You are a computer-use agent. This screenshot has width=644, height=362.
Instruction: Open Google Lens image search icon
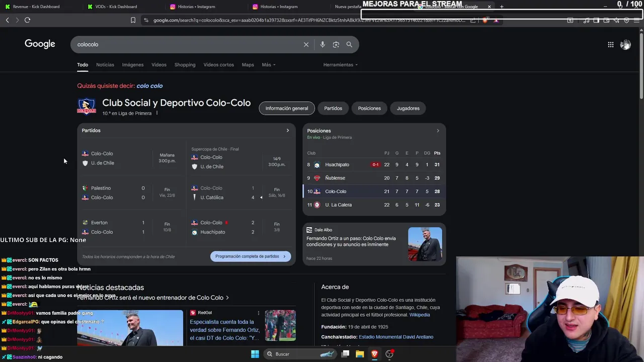(336, 44)
